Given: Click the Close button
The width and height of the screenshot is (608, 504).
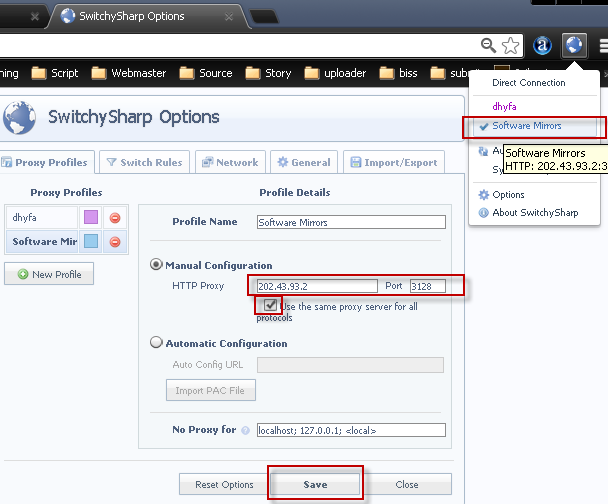Looking at the screenshot, I should point(406,484).
